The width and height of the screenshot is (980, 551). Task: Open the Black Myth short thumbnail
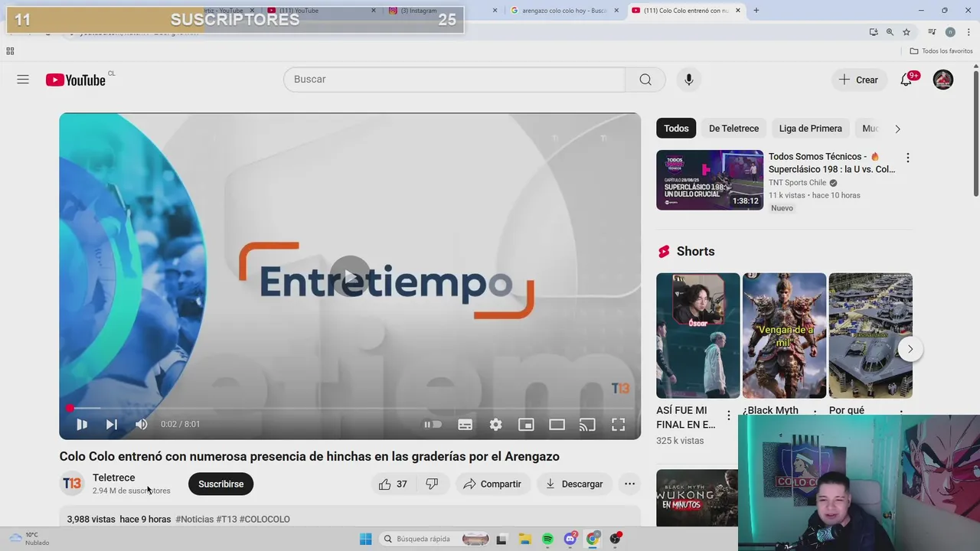pos(784,335)
